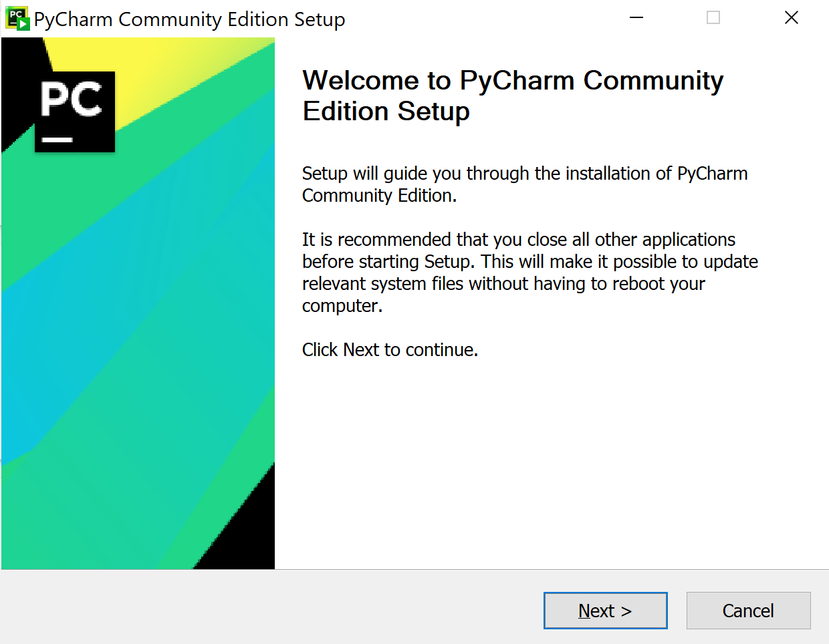Screen dimensions: 829x644
Task: Click the 'Setup will guide you' paragraph
Action: [x=524, y=184]
